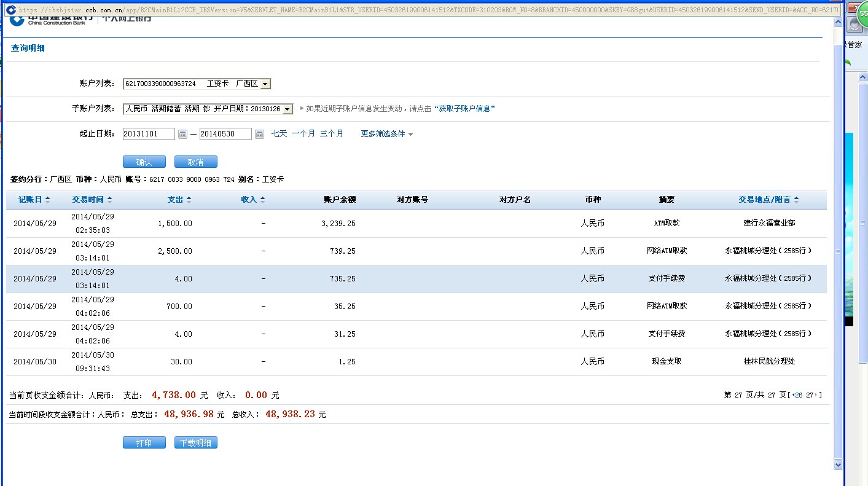Select the 三个月 quick date range

(x=331, y=133)
